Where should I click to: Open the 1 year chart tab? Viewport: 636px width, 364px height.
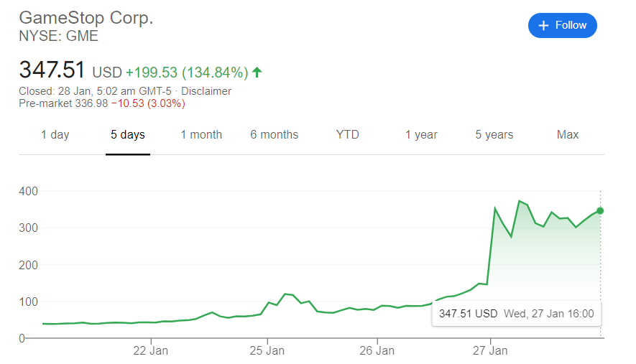(421, 134)
